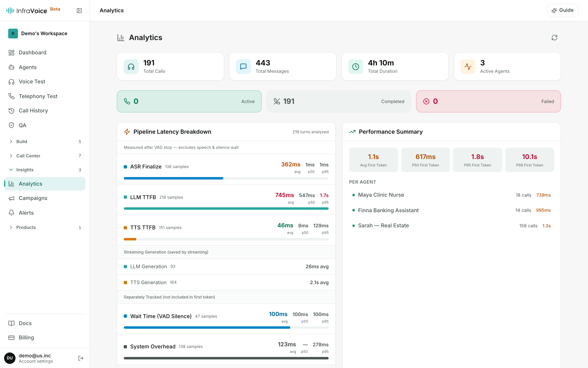Viewport: 588px width, 368px height.
Task: Open the Demo's Workspace switcher
Action: pyautogui.click(x=45, y=33)
